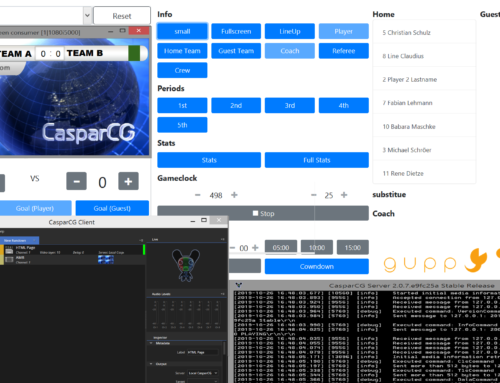This screenshot has height=383, width=500.
Task: Close the Screen consumer preview window
Action: [139, 31]
